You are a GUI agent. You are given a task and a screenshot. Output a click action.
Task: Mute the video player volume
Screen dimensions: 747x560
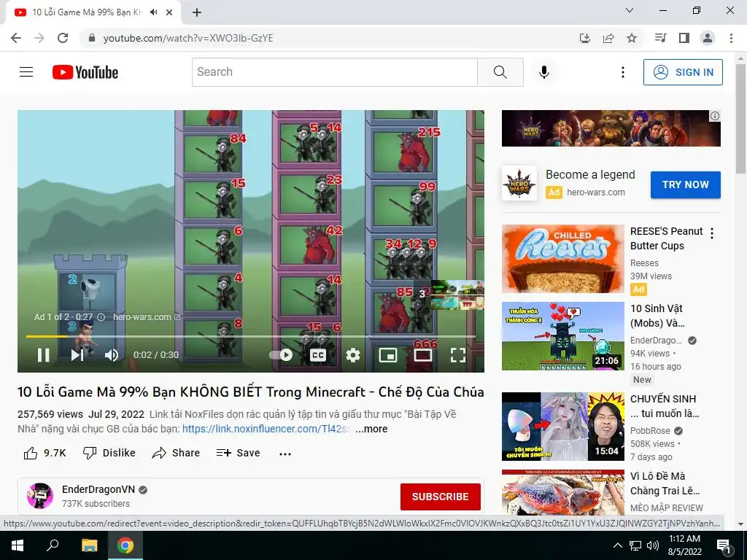112,355
